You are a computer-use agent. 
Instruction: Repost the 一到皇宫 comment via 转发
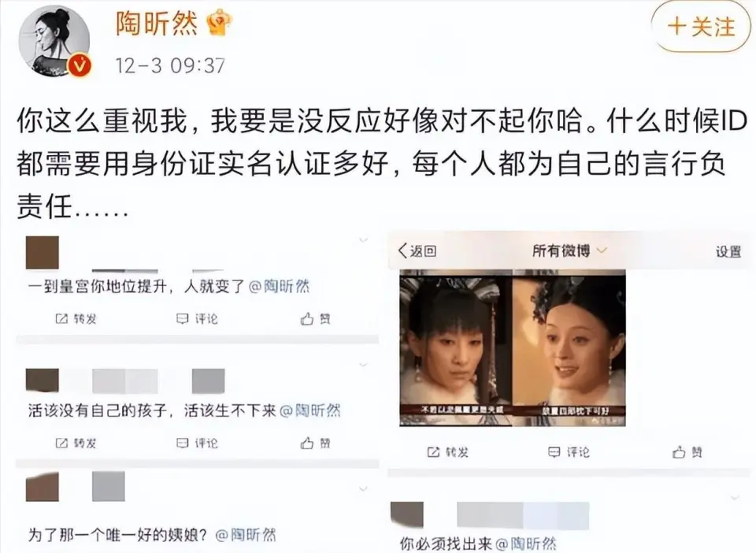(76, 319)
